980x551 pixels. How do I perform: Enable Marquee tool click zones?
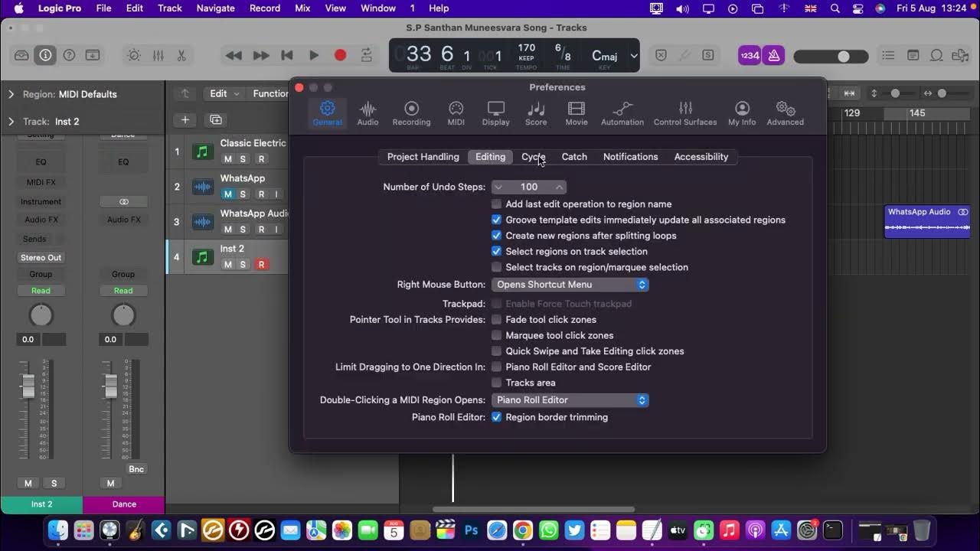point(496,335)
